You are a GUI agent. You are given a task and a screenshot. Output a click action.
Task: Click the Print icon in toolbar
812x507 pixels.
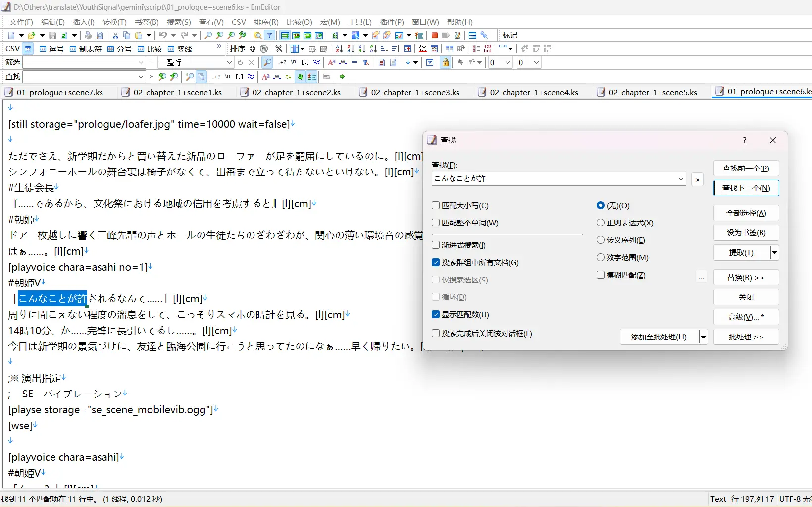[x=88, y=35]
